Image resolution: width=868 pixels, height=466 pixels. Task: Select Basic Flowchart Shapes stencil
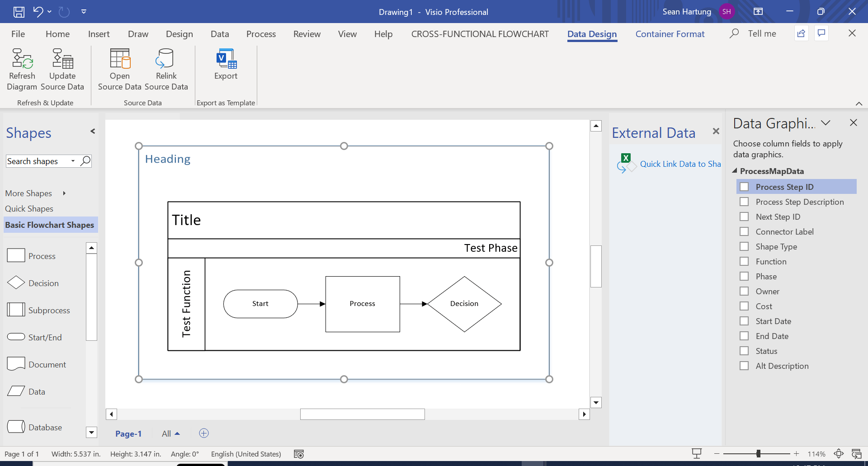point(51,225)
